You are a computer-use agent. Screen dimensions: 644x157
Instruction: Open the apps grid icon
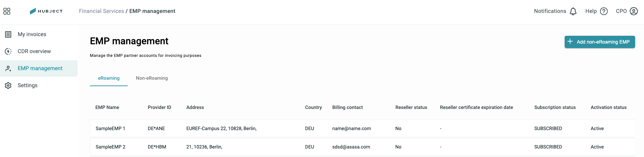7,11
